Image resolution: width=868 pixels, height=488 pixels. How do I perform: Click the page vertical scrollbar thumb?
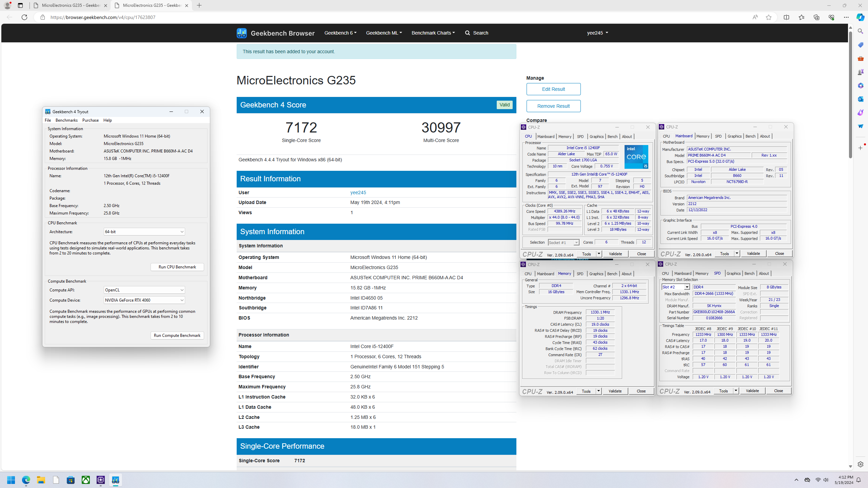coord(850,95)
